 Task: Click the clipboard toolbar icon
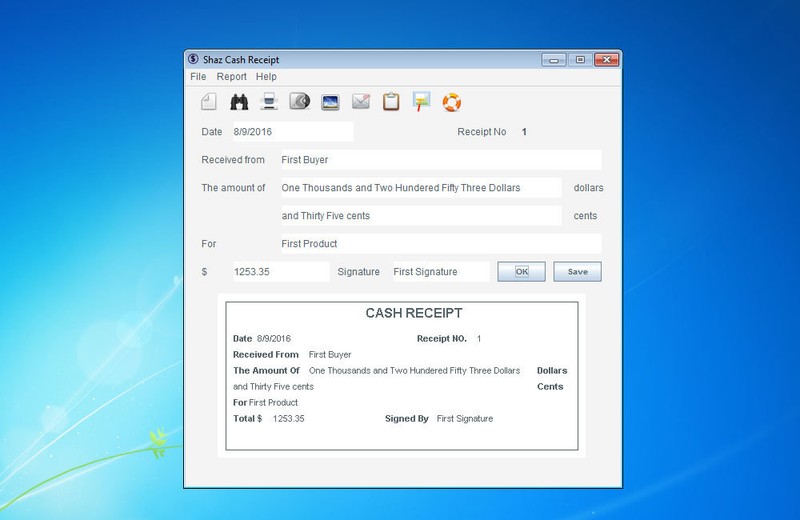(x=391, y=102)
